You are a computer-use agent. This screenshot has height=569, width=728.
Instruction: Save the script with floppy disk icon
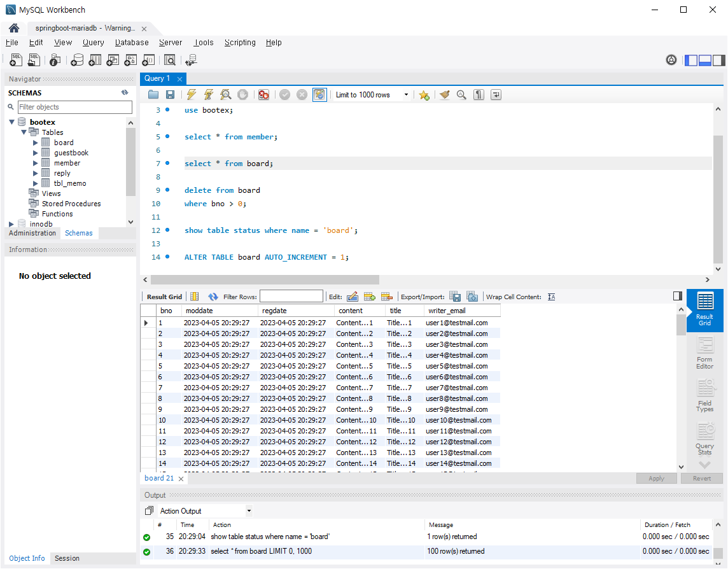[171, 95]
